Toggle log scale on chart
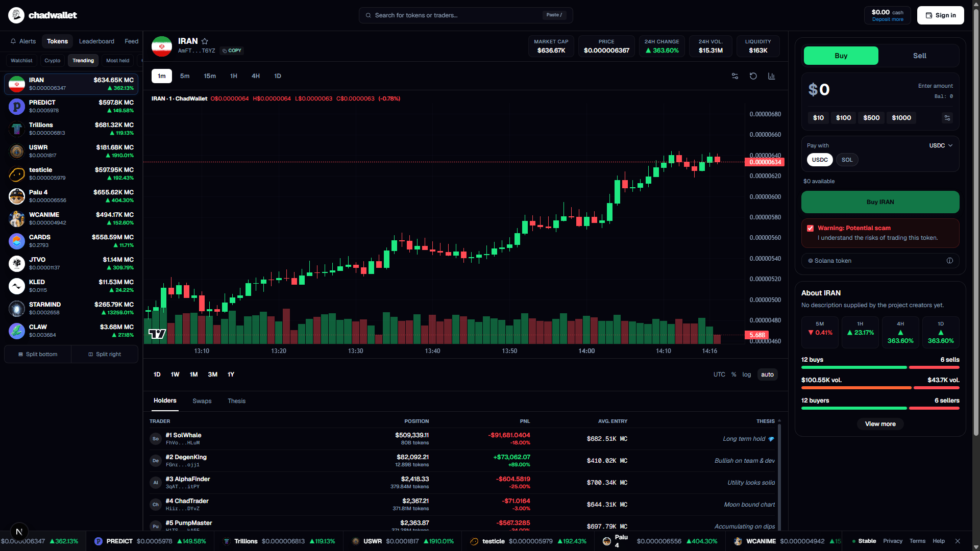The image size is (980, 551). coord(747,374)
